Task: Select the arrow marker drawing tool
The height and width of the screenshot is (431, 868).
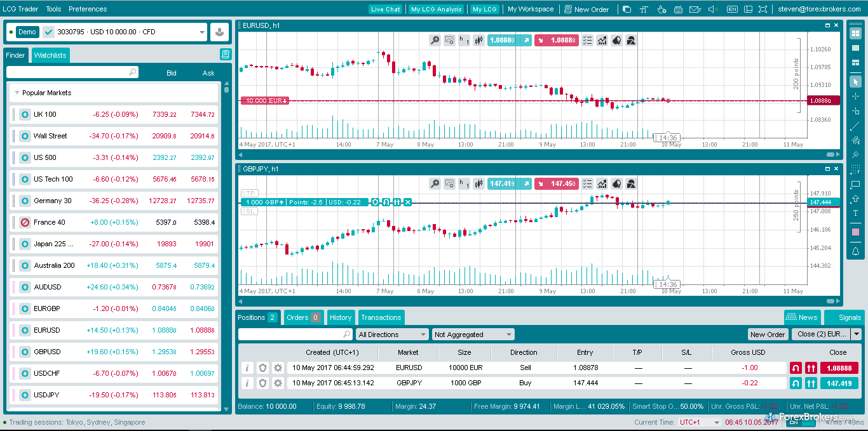Action: coord(855,199)
